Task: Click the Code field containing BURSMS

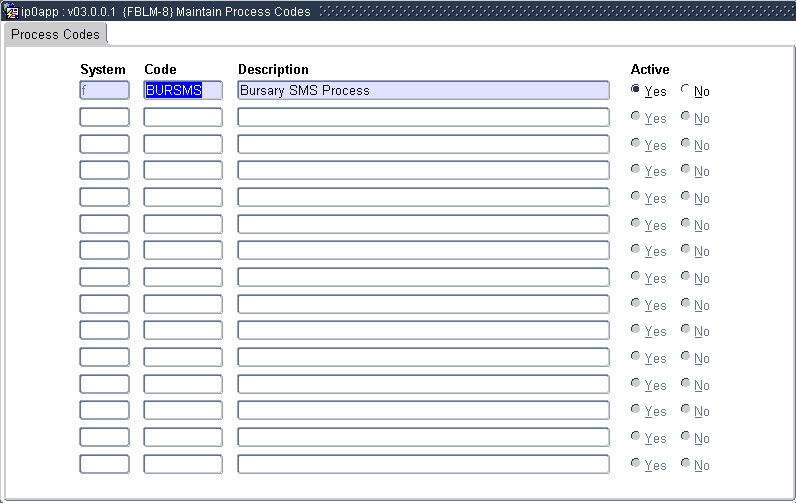Action: pos(182,90)
